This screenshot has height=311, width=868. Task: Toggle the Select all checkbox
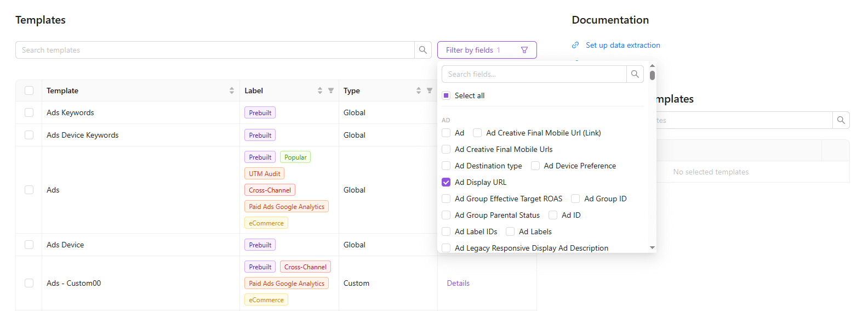446,95
